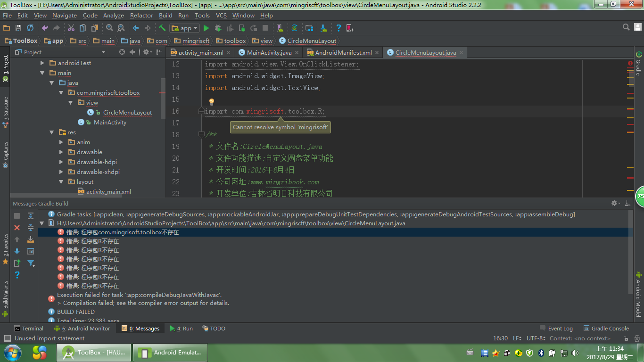
Task: Toggle the Structure tool window side tab
Action: tap(6, 112)
